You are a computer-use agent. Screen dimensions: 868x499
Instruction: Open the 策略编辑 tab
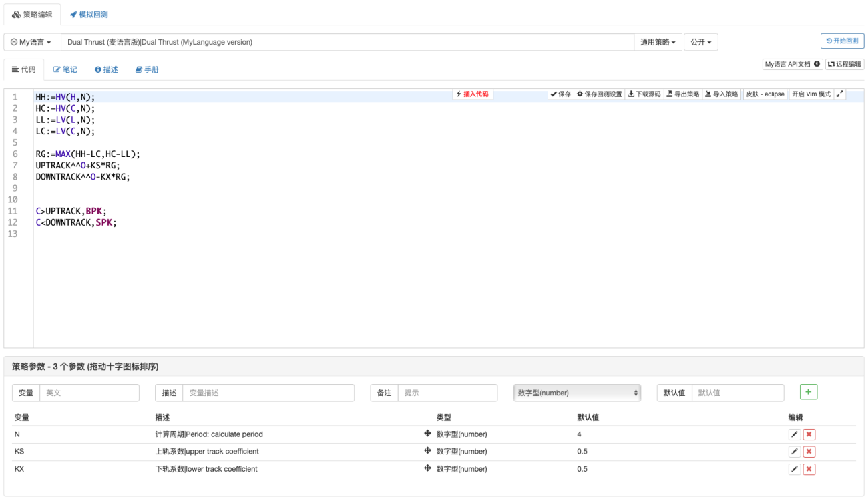pyautogui.click(x=32, y=14)
